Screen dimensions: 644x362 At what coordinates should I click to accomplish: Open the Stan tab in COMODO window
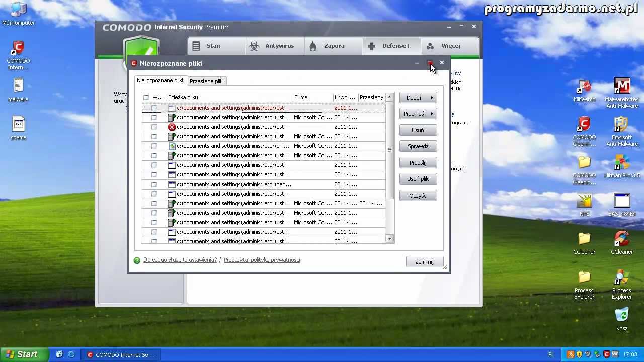(x=216, y=46)
